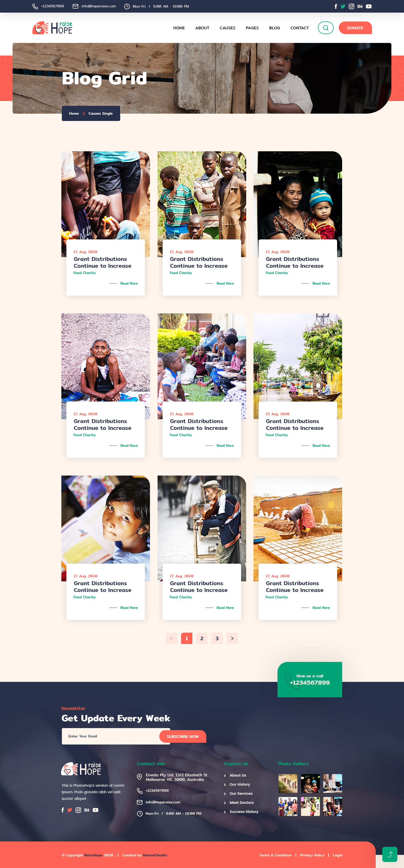Open the BLOG menu item
The height and width of the screenshot is (868, 404).
274,28
